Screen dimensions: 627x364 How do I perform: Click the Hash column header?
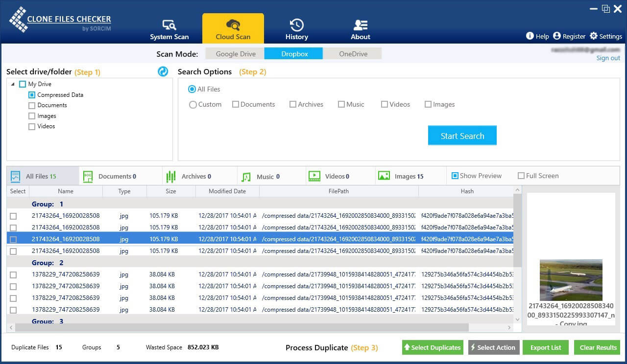click(467, 191)
